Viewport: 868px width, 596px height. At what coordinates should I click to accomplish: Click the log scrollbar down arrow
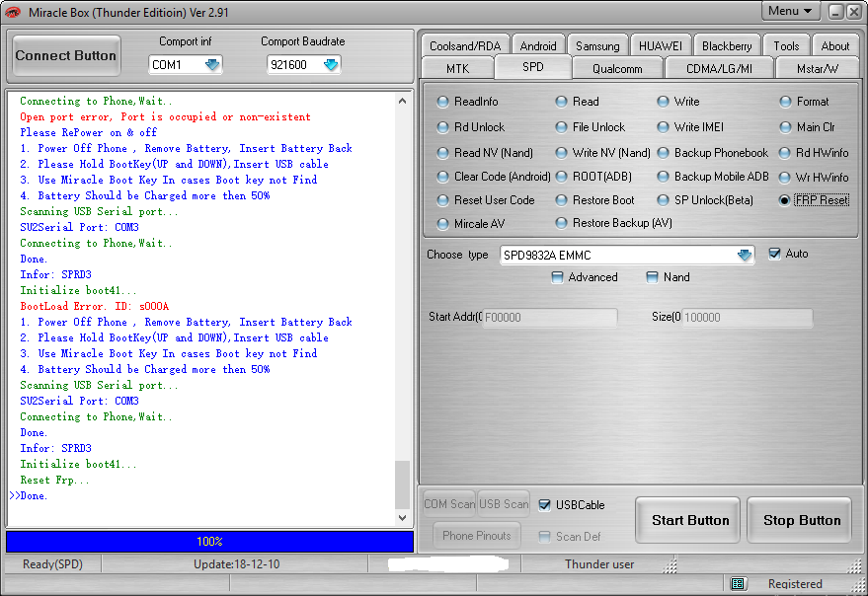(x=403, y=518)
